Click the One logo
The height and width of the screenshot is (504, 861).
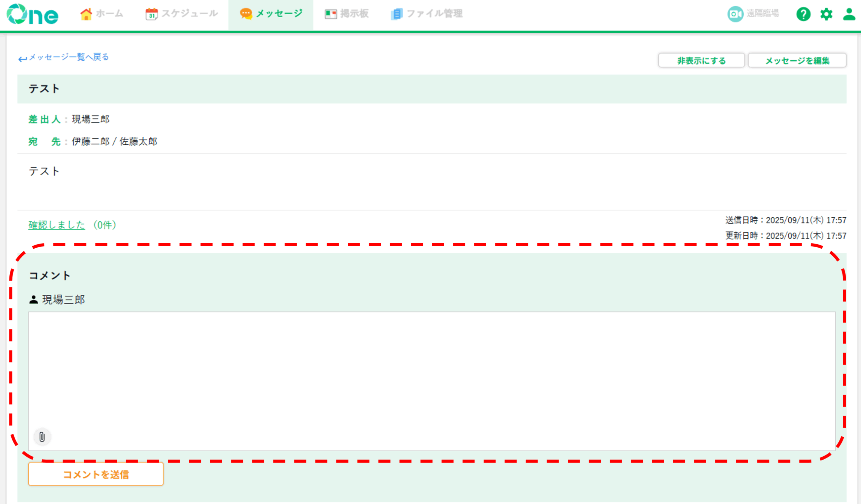click(x=33, y=14)
